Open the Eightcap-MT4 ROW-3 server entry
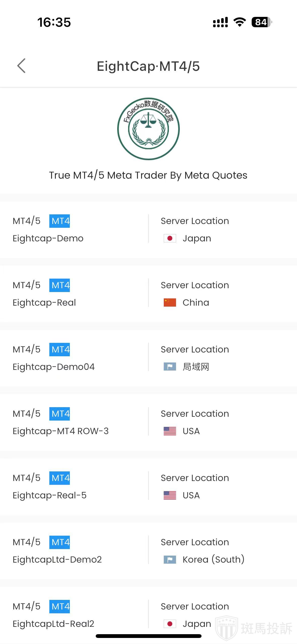 point(60,431)
